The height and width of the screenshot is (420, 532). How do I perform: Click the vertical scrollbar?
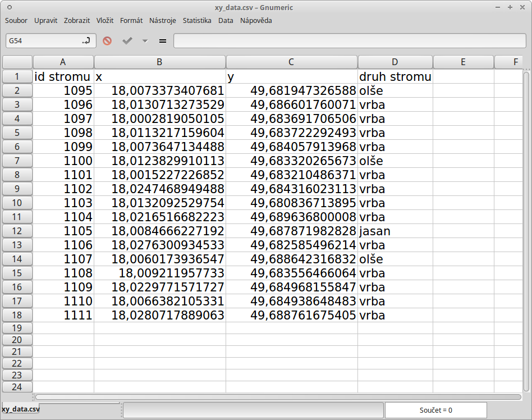tap(526, 232)
